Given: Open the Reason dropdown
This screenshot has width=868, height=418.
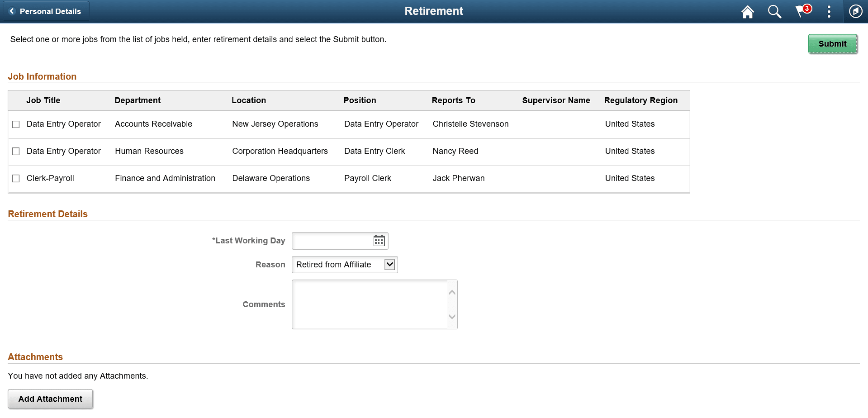Looking at the screenshot, I should tap(344, 265).
